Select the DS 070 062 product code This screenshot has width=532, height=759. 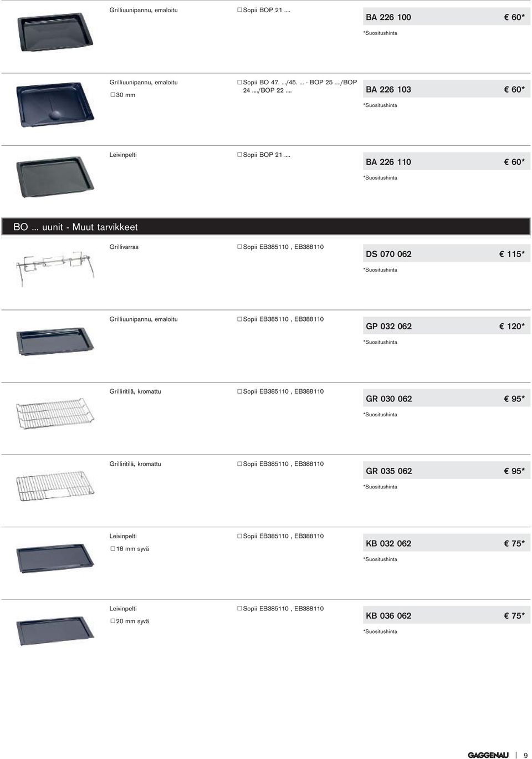click(x=388, y=254)
